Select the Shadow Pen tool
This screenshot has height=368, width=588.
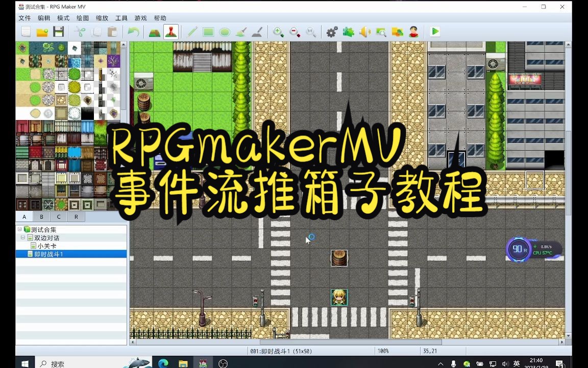tap(258, 32)
